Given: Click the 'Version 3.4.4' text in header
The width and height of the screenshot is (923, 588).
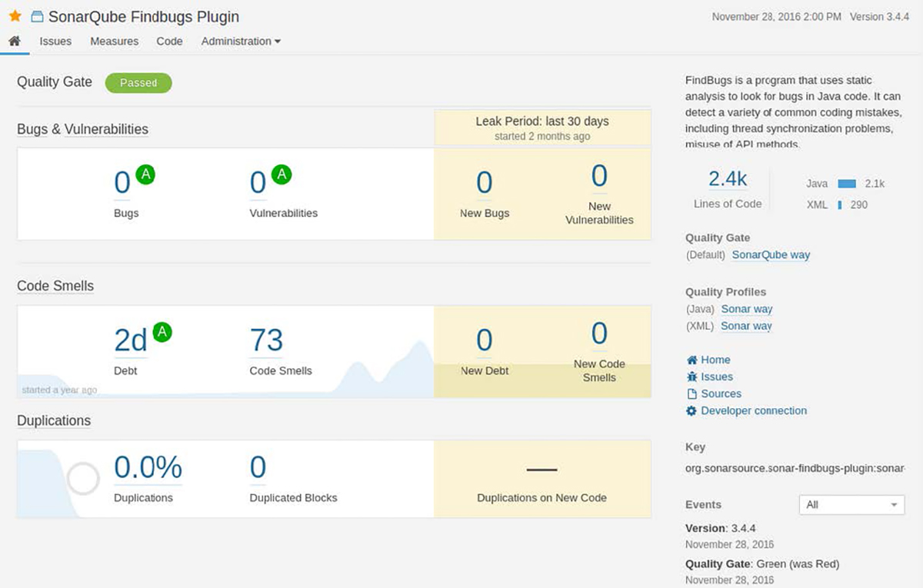Looking at the screenshot, I should pos(879,17).
